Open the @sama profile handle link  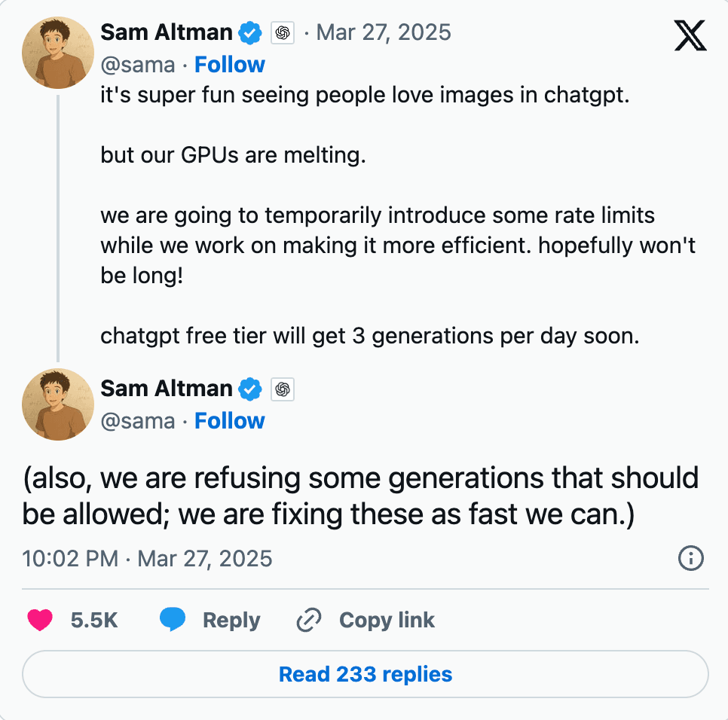(x=138, y=65)
